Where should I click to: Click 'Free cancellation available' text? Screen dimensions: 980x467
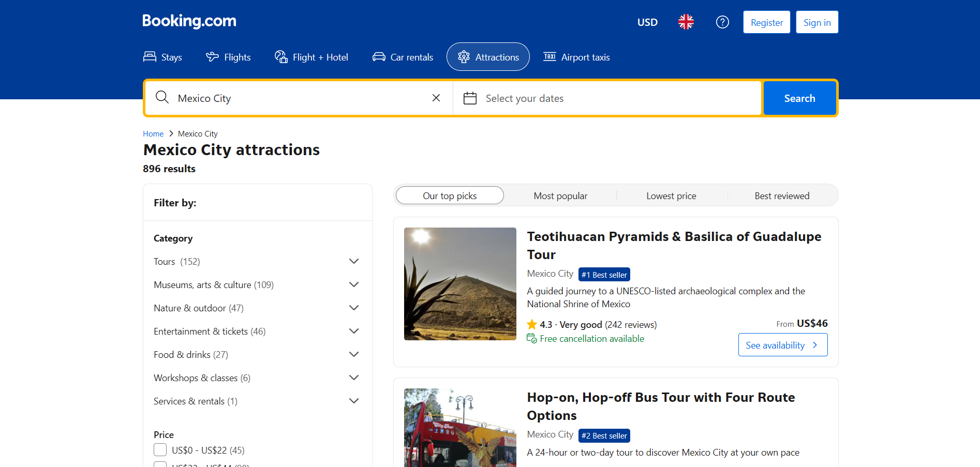tap(592, 338)
